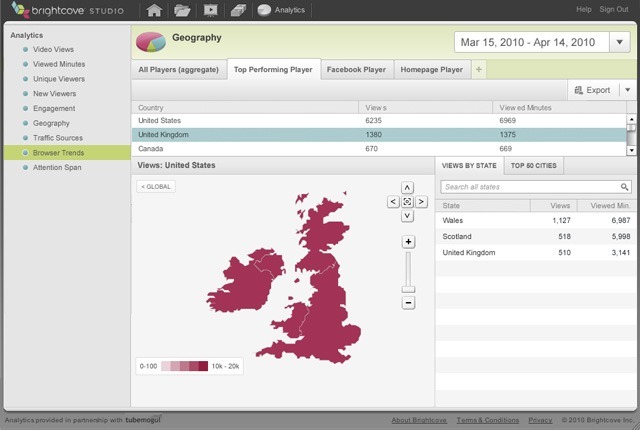Click the map zoom slider handle

coord(408,289)
